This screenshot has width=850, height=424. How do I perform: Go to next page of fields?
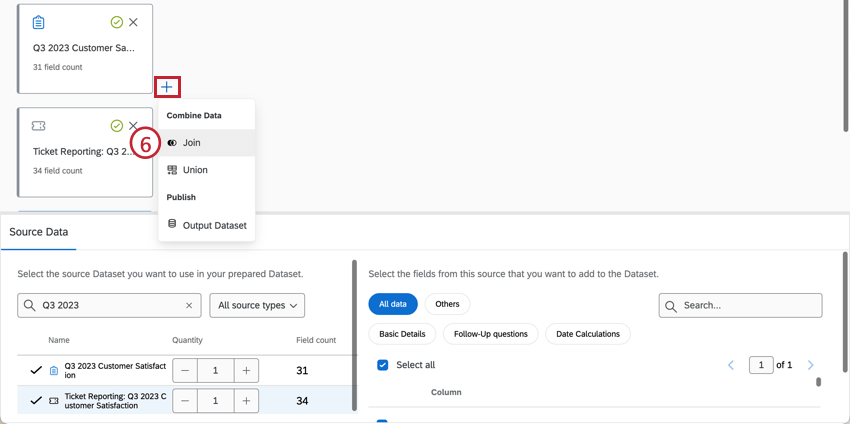coord(810,365)
